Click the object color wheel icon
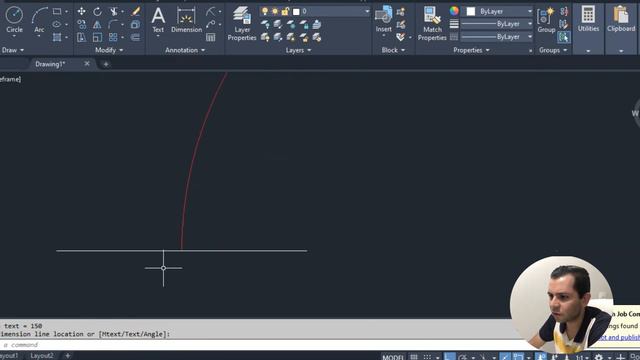This screenshot has width=640, height=360. [x=454, y=11]
